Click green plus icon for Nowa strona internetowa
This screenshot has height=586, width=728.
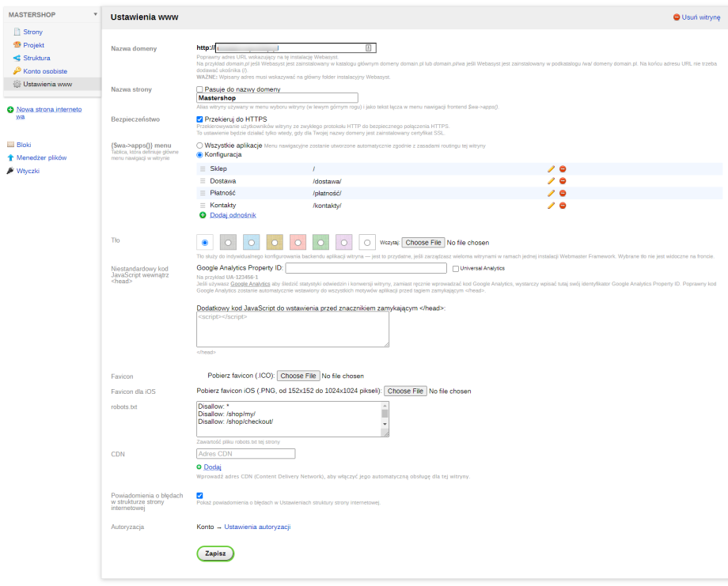tap(9, 110)
